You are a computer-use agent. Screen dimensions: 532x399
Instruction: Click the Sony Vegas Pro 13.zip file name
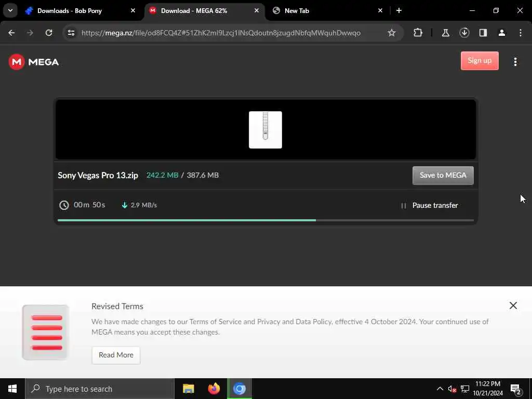[98, 176]
